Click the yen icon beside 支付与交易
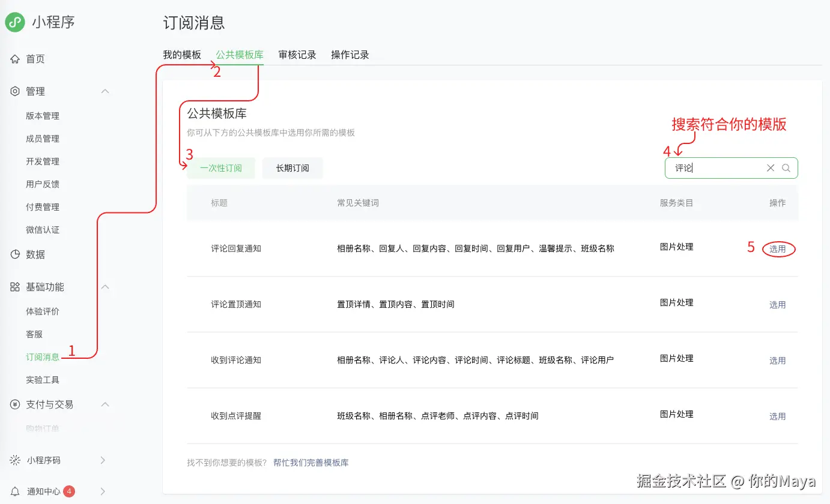The image size is (830, 504). tap(15, 404)
